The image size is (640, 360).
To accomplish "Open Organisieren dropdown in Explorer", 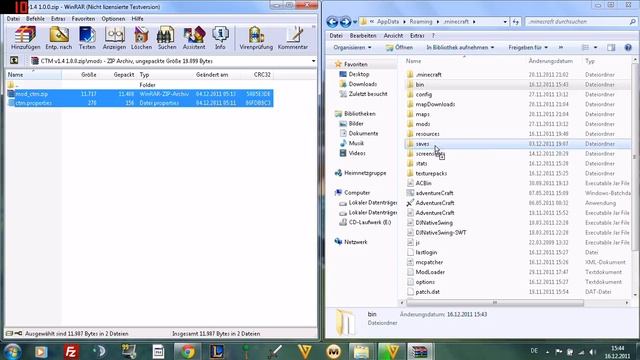I will click(352, 47).
